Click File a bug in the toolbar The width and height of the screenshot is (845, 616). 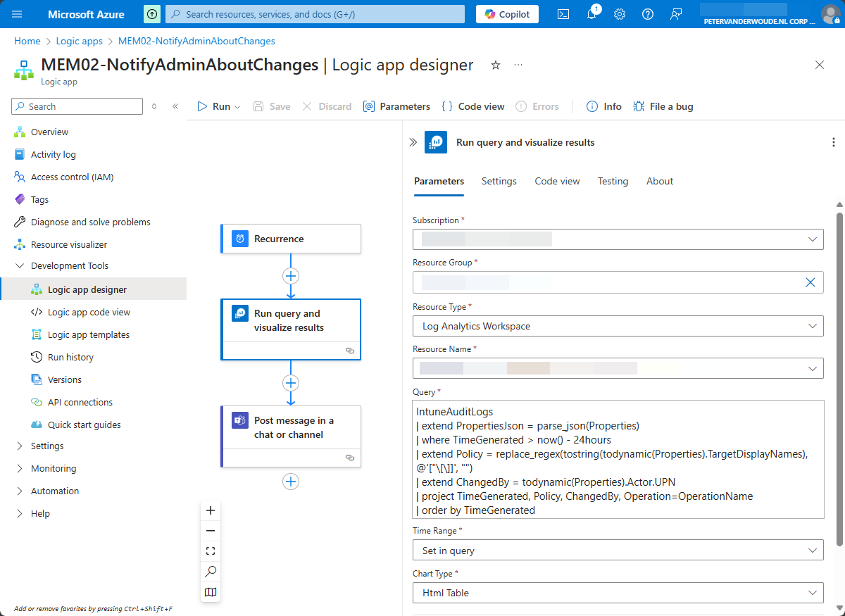click(x=663, y=106)
